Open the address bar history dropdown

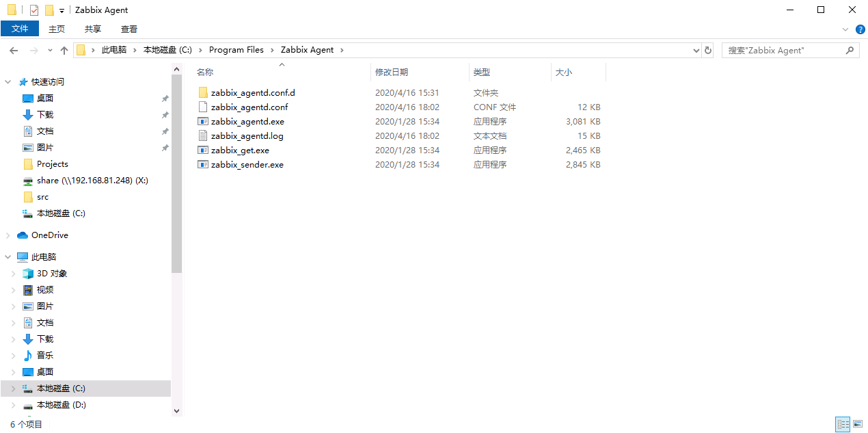[696, 51]
